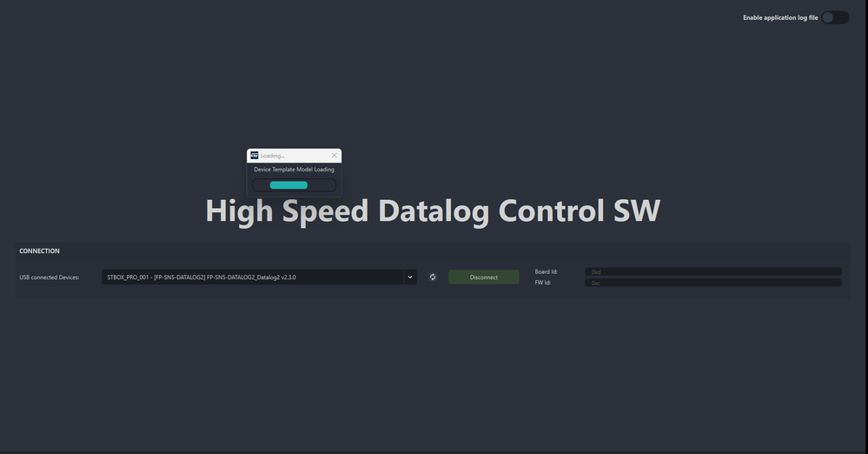Click the FW Id field

(713, 283)
